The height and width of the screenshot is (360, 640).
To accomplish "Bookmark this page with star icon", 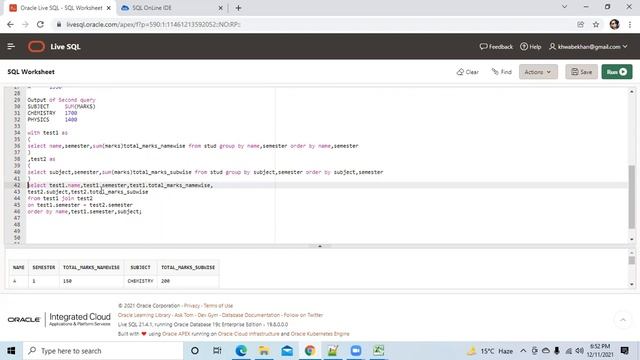I will 596,24.
